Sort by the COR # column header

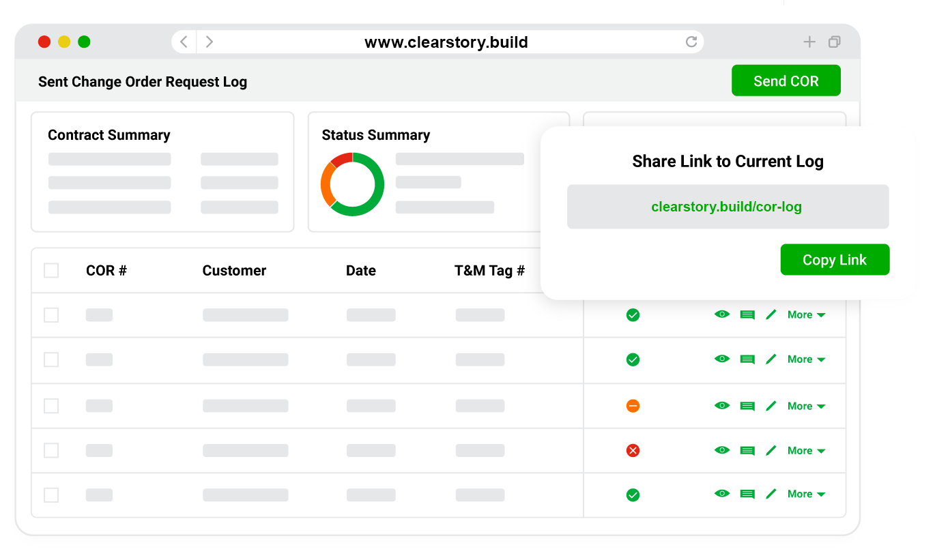tap(106, 271)
